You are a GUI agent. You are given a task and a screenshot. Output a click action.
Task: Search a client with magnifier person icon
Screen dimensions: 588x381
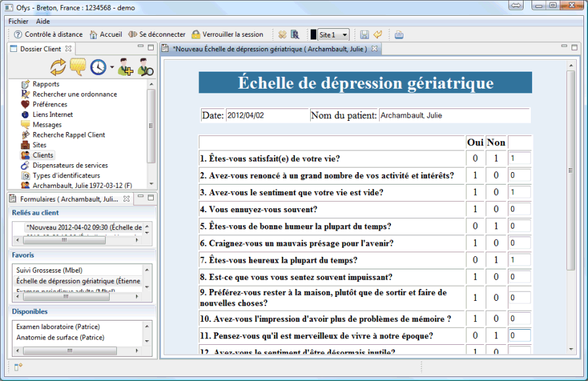[145, 67]
